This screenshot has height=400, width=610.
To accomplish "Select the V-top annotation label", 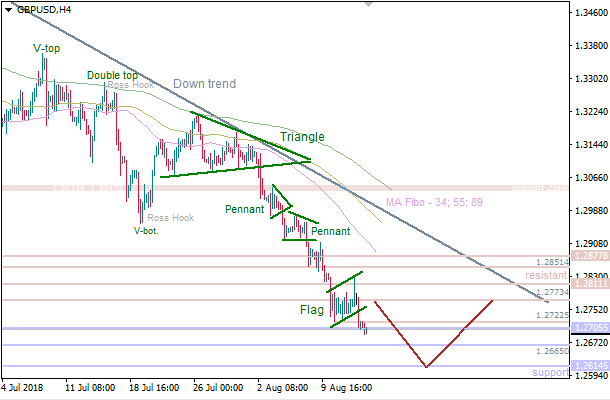I will click(x=45, y=48).
